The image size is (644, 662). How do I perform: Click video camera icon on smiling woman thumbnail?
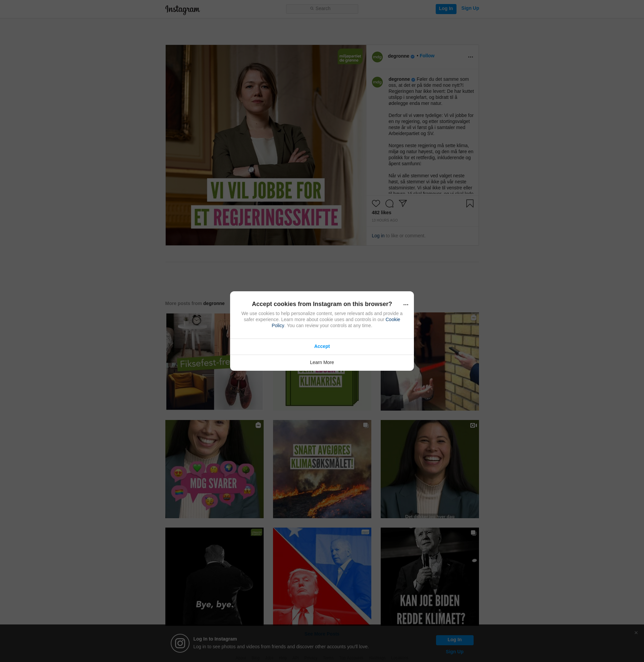coord(473,425)
